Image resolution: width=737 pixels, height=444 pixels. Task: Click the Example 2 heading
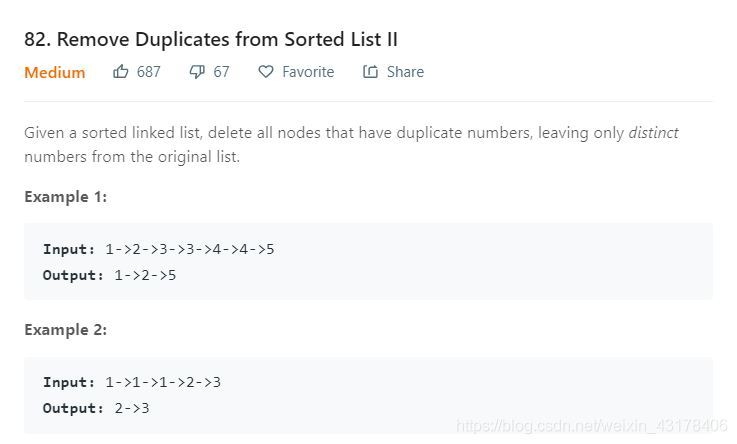pos(65,330)
